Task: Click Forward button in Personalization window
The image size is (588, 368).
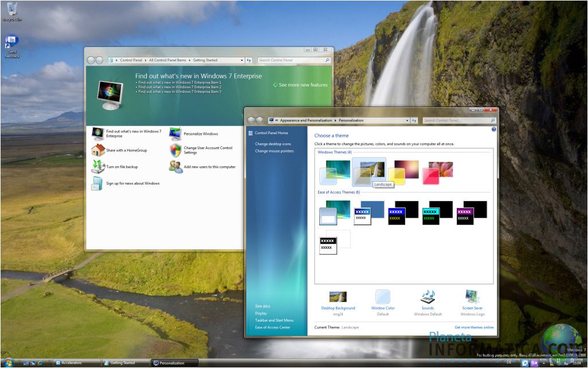Action: (x=259, y=120)
